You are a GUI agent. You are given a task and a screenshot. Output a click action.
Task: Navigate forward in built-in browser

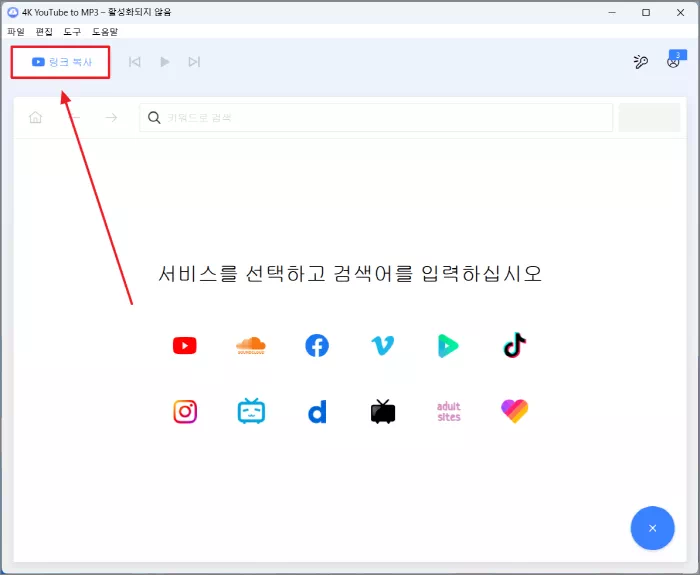pyautogui.click(x=111, y=117)
